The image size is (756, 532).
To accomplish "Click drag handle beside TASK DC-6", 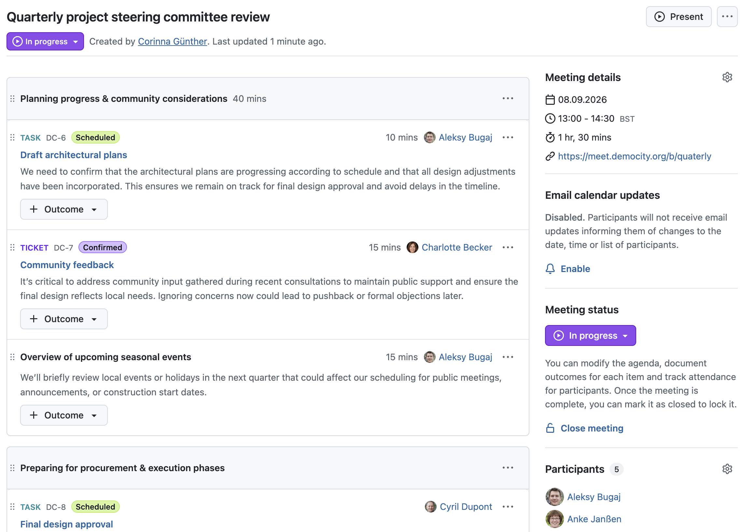I will [12, 138].
